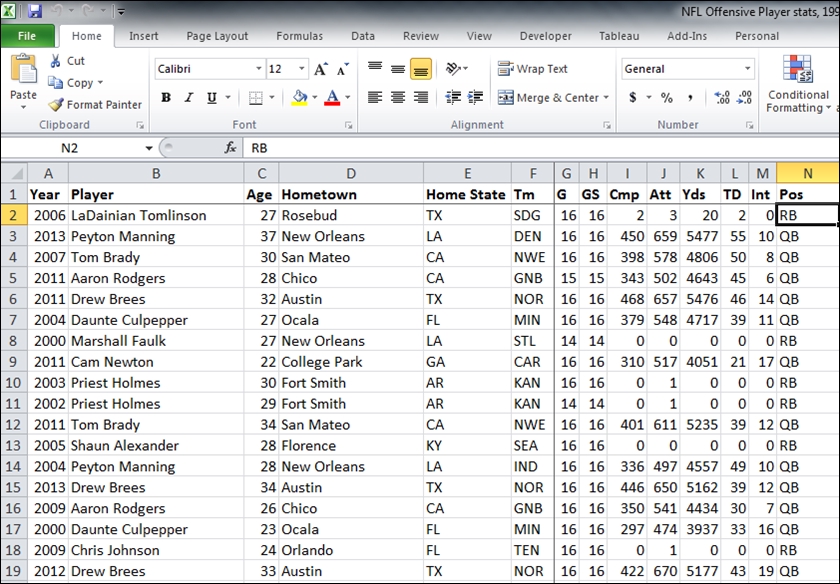840x584 pixels.
Task: Switch to the Data ribbon tab
Action: point(363,34)
